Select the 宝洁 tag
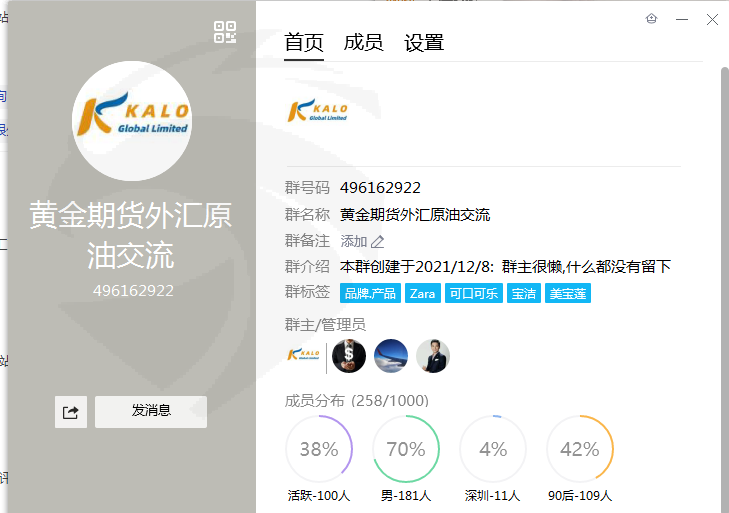Screen dimensions: 729x513 point(524,293)
